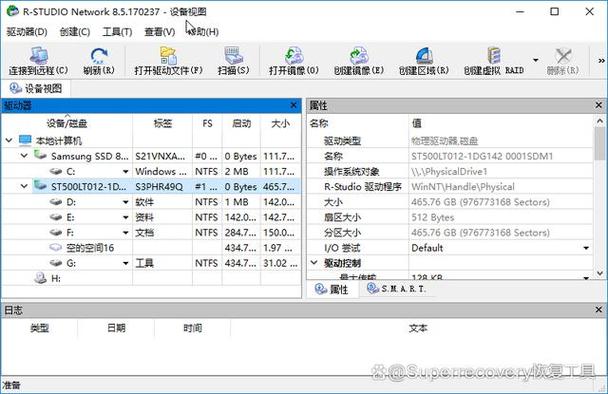Open the dropdown arrow next to C: partition
Viewport: 608px width, 394px height.
tap(126, 171)
